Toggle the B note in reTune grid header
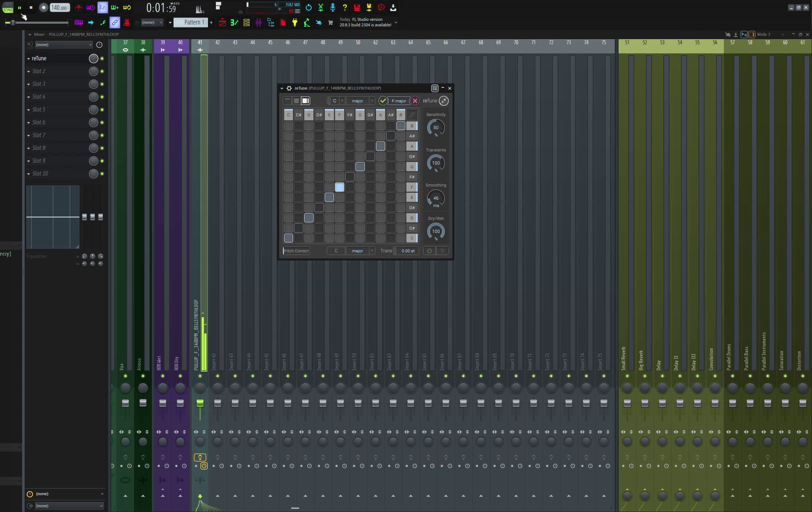Viewport: 812px width, 512px height. pos(401,115)
